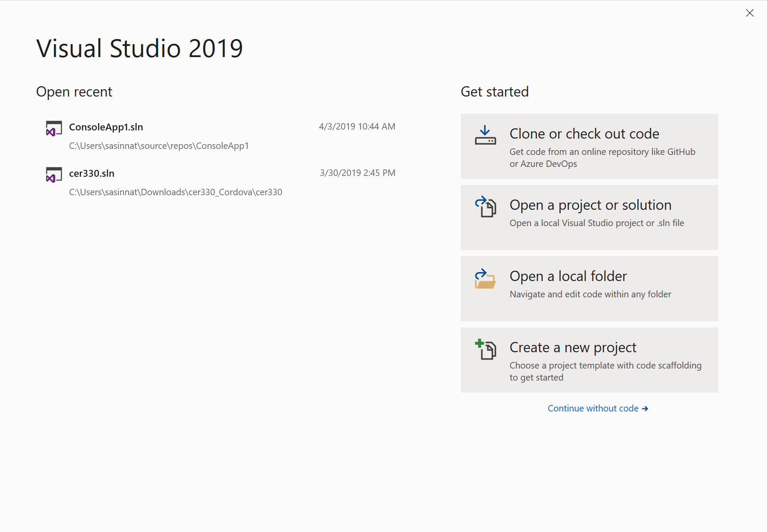The height and width of the screenshot is (532, 767).
Task: Click the Get started heading
Action: coord(495,92)
